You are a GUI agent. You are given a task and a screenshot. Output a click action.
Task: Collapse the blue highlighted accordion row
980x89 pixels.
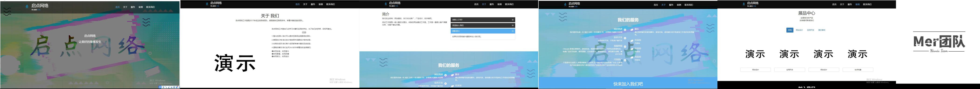click(483, 31)
